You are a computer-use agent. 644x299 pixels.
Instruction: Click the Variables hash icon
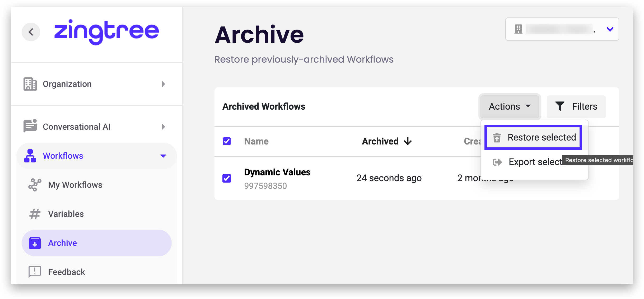(35, 214)
